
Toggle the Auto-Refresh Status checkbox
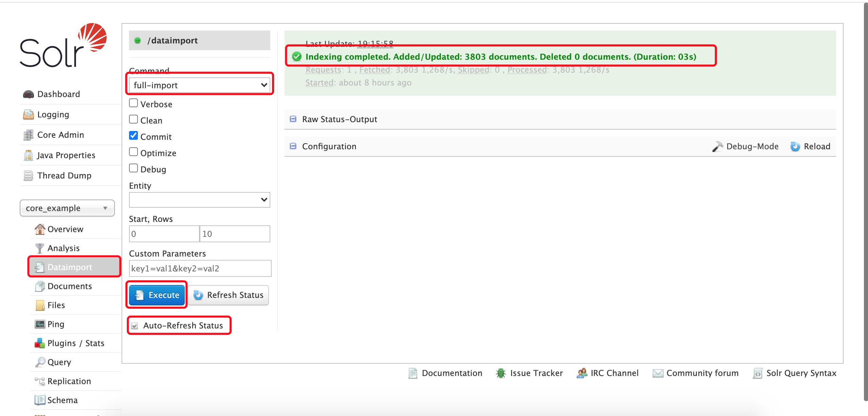pos(135,326)
